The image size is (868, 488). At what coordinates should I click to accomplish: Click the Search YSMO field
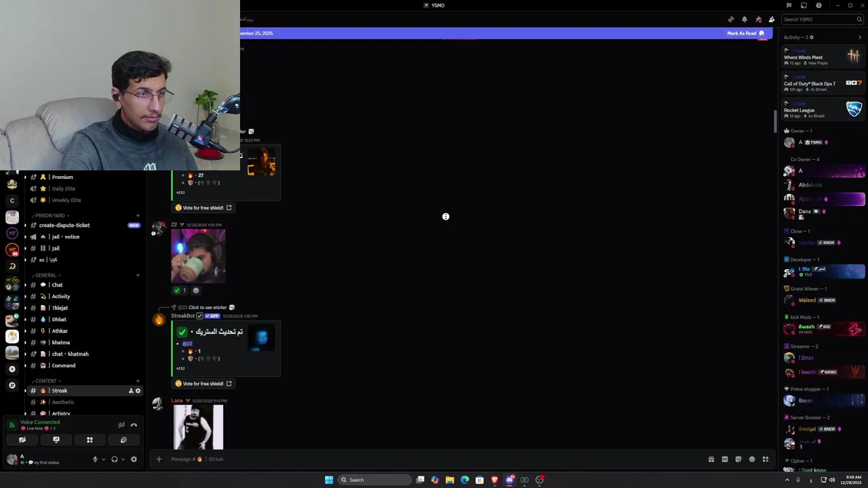[822, 19]
